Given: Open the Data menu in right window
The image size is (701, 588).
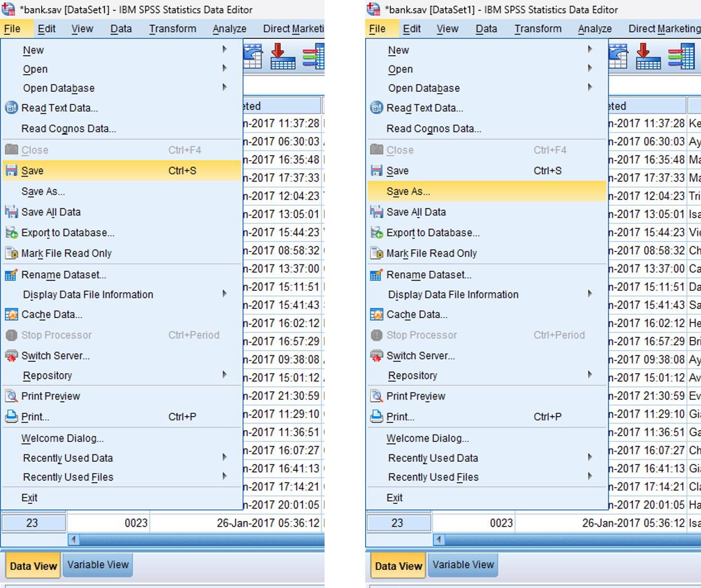Looking at the screenshot, I should 486,29.
